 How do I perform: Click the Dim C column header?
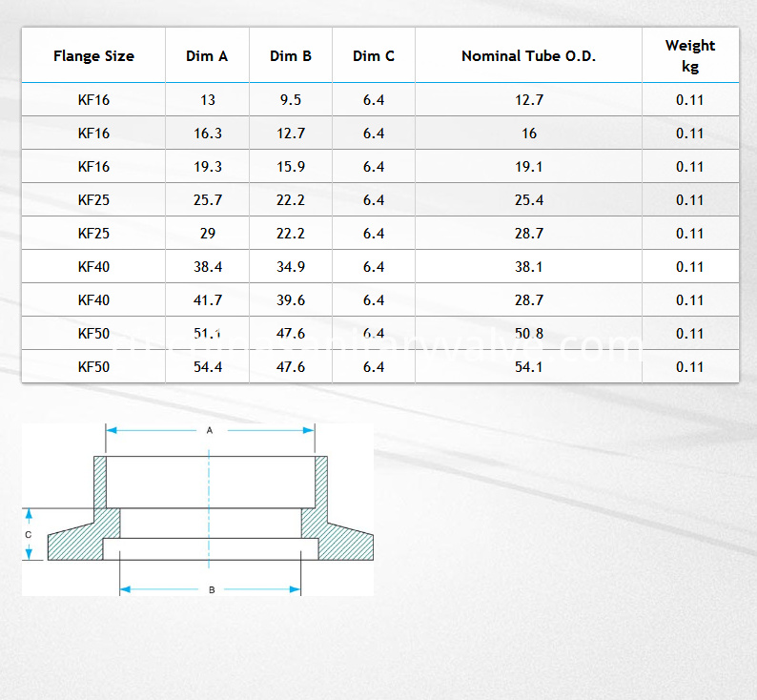click(x=374, y=56)
